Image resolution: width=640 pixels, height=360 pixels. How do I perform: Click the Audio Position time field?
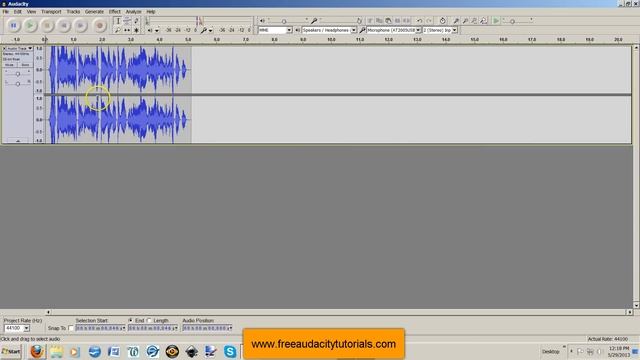point(207,328)
